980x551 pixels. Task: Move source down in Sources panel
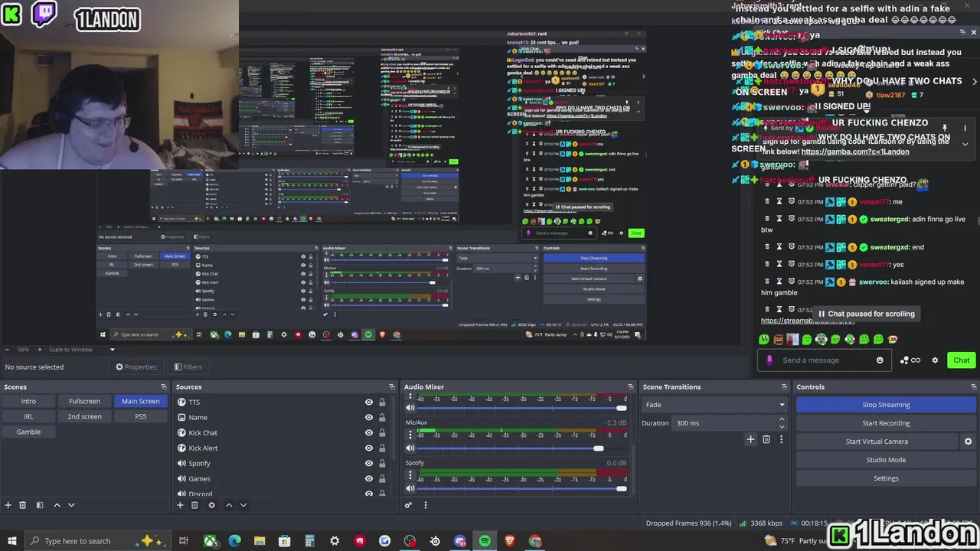click(243, 505)
